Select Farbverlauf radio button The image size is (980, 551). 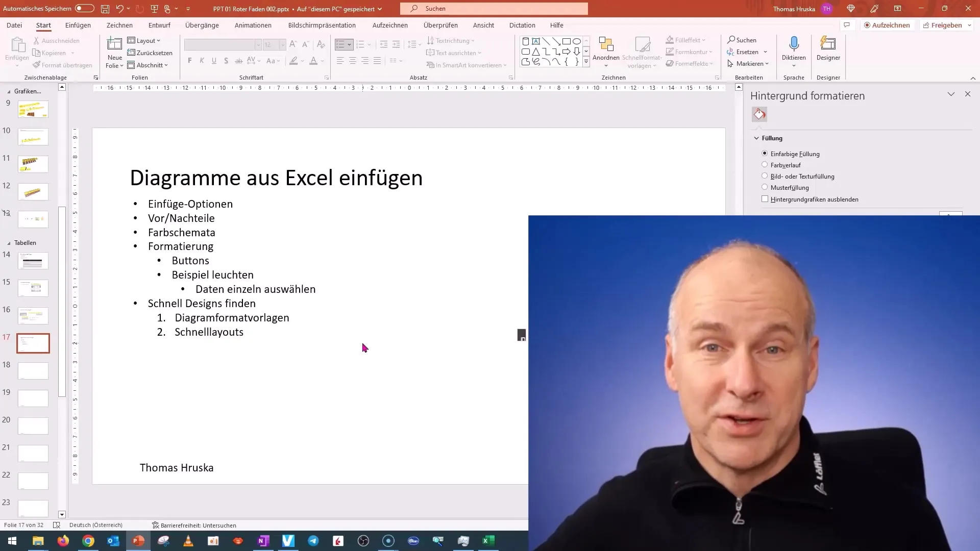(x=765, y=164)
